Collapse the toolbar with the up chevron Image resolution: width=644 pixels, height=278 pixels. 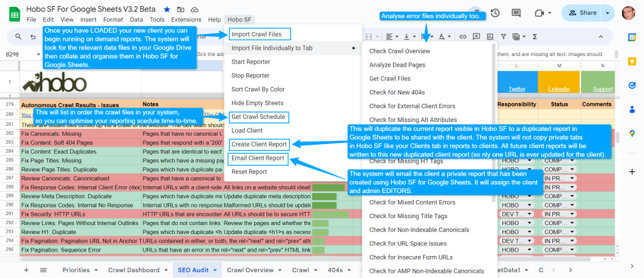(601, 36)
